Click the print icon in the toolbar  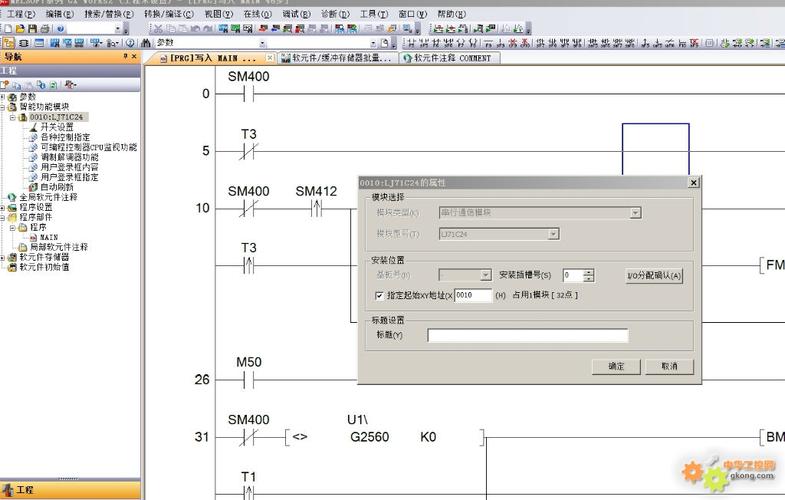point(45,29)
